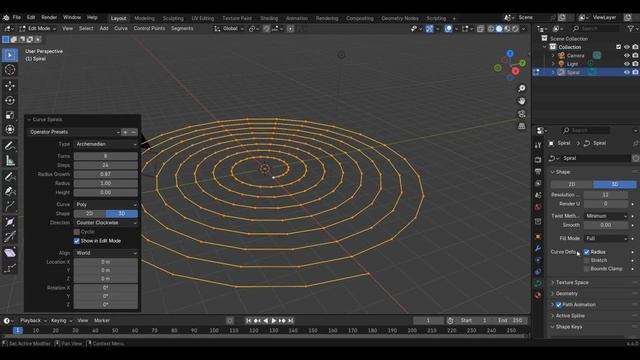Image resolution: width=640 pixels, height=360 pixels.
Task: Switch to the Geometry Nodes workspace tab
Action: [400, 18]
